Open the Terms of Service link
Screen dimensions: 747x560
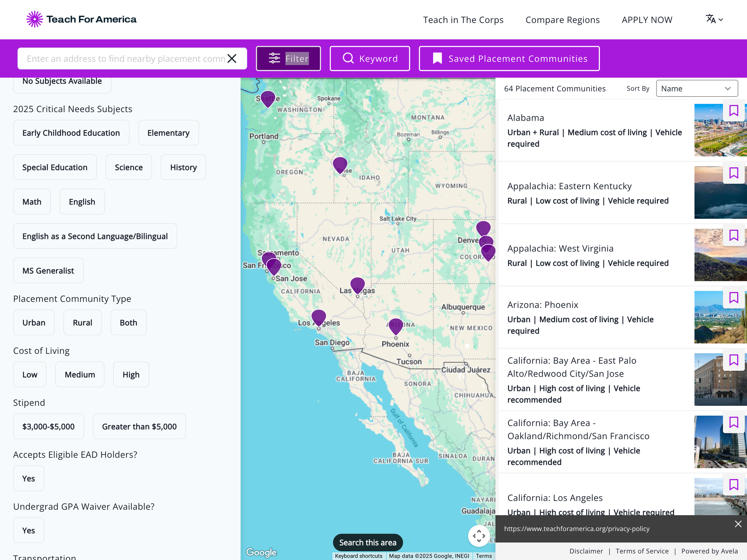pyautogui.click(x=642, y=551)
